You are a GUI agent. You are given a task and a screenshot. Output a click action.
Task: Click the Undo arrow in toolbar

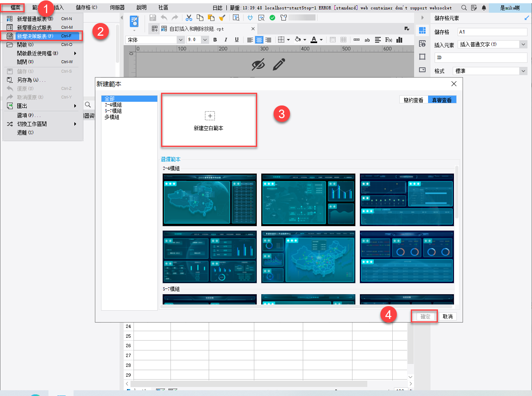pos(164,18)
